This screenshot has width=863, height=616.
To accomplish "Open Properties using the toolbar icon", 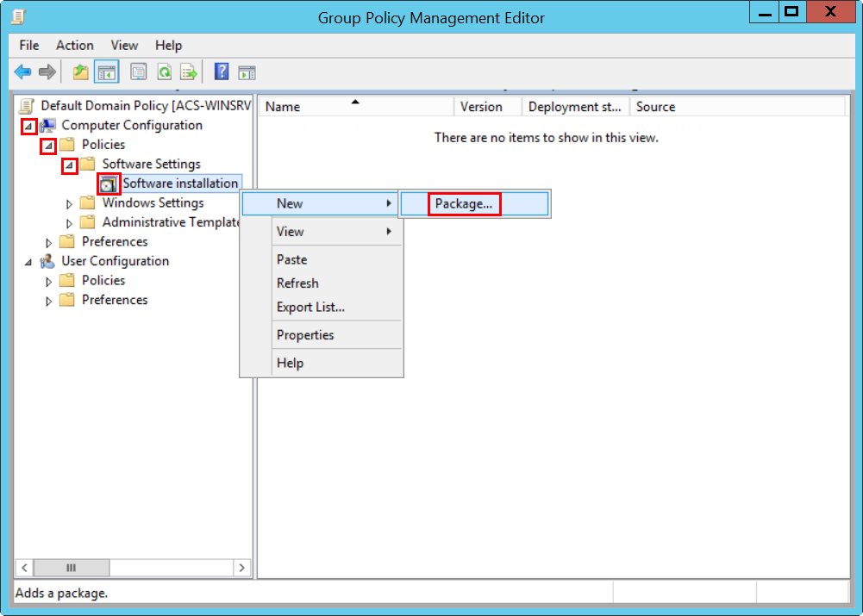I will point(139,72).
